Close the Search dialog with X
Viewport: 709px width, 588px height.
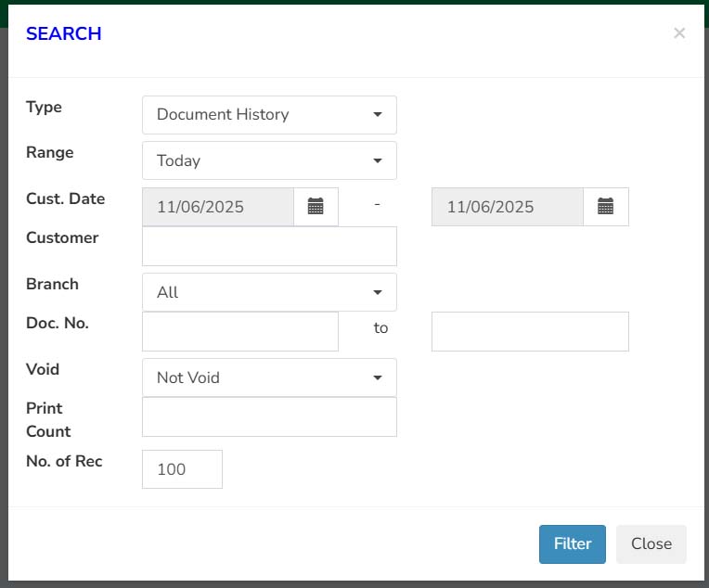tap(679, 33)
